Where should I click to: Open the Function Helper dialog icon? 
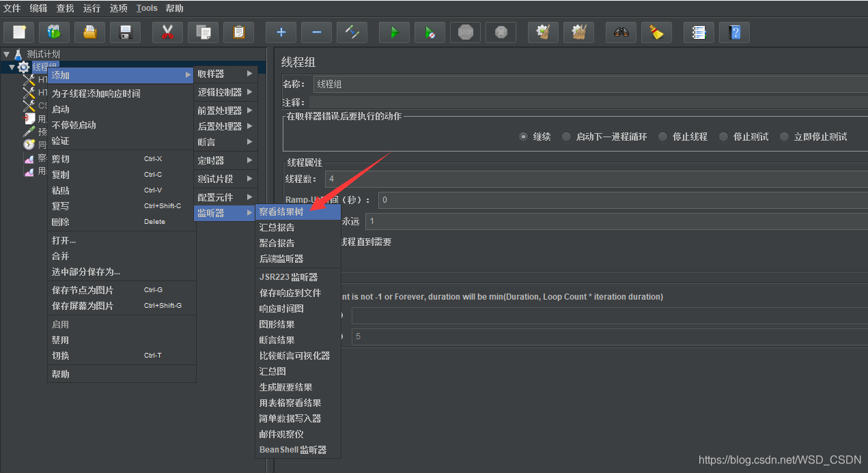click(699, 32)
